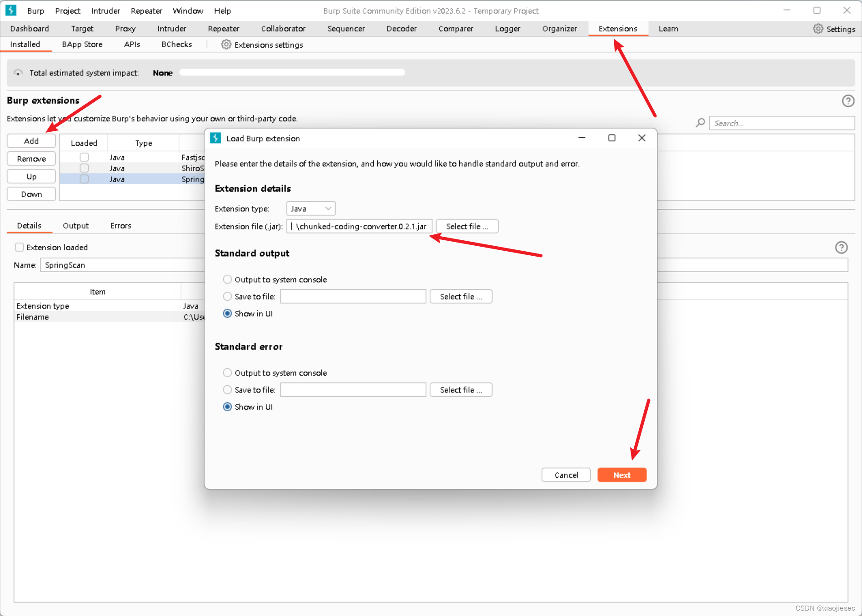
Task: Switch to the Decoder tab
Action: (401, 29)
